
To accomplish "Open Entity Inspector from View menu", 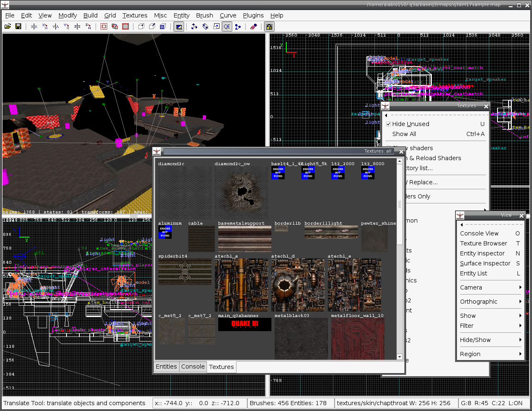I will (490, 253).
